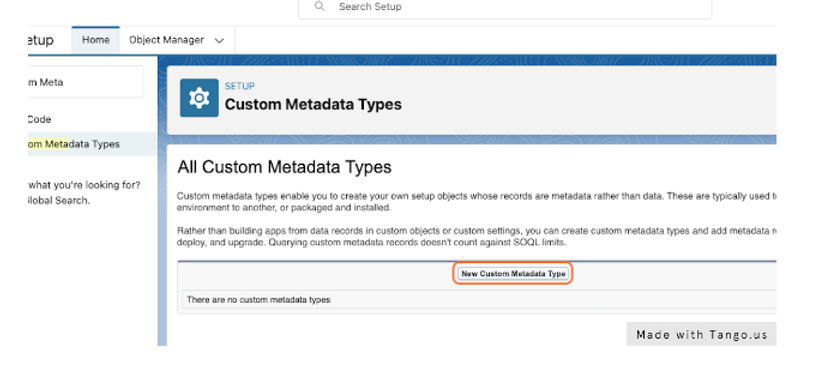Viewport: 818px width, 367px height.
Task: Switch to the Object Manager tab
Action: pos(166,40)
